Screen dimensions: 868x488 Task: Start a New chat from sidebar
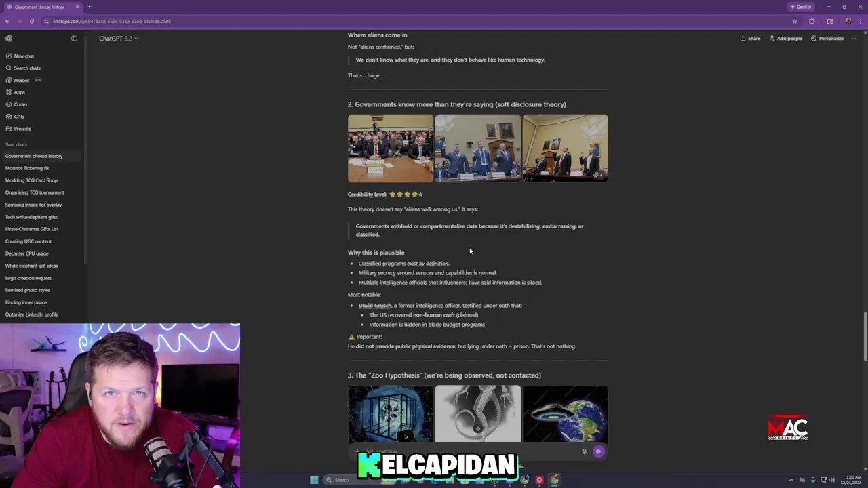tap(19, 56)
